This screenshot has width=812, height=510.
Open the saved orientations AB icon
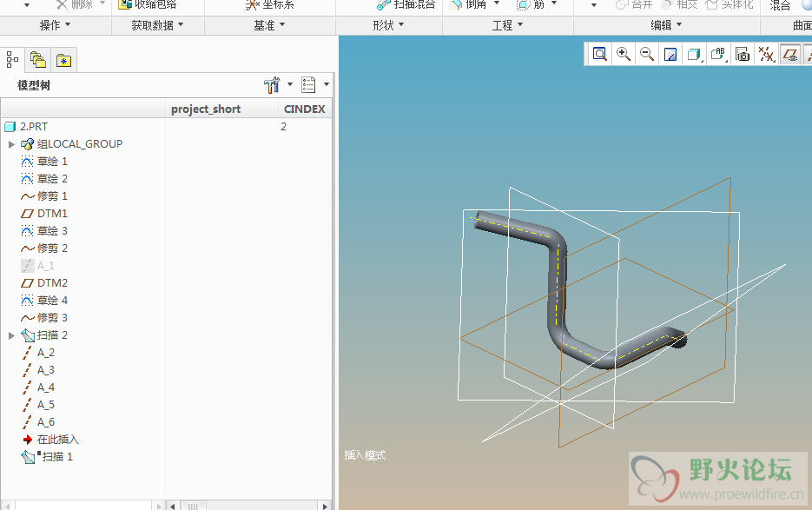pos(718,54)
